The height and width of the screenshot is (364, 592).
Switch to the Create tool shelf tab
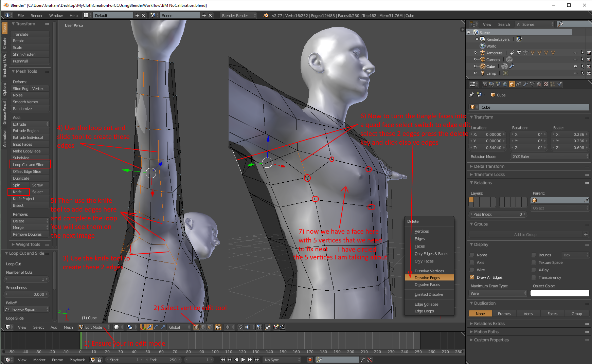tap(4, 43)
